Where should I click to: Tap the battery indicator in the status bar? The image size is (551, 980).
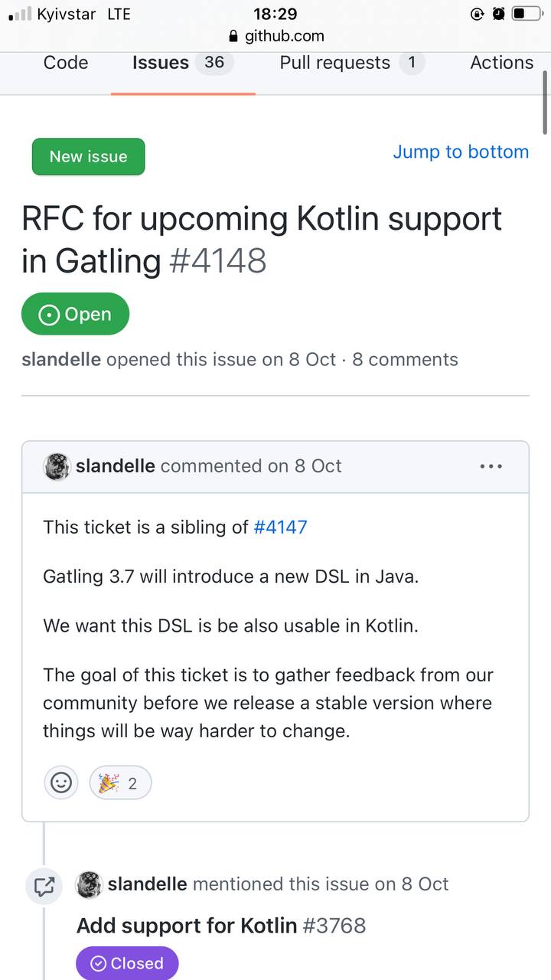tap(527, 14)
